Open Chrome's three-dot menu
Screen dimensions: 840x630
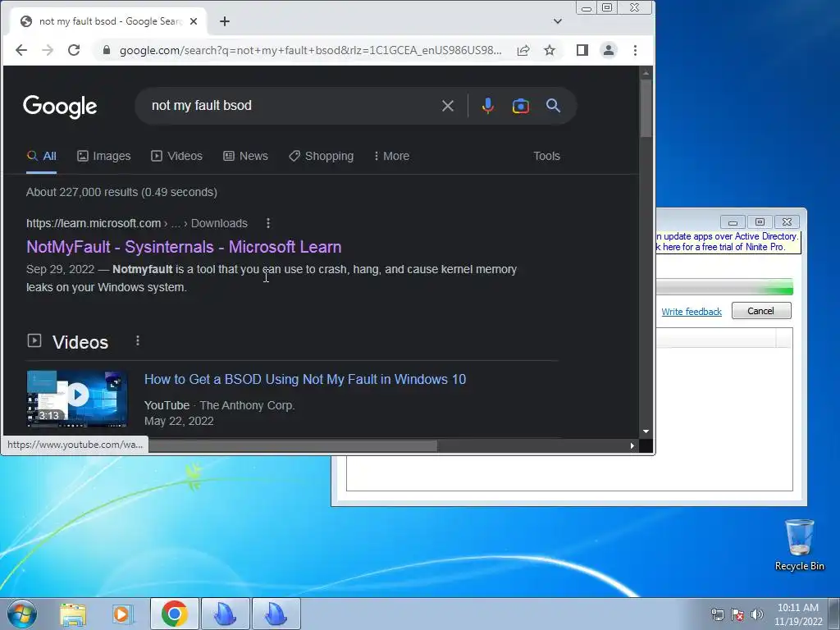click(x=636, y=50)
